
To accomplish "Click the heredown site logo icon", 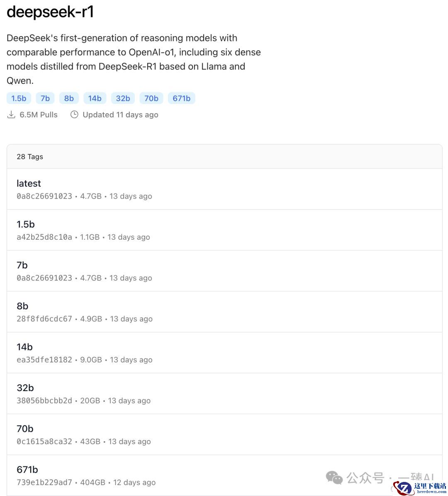I will [x=404, y=488].
